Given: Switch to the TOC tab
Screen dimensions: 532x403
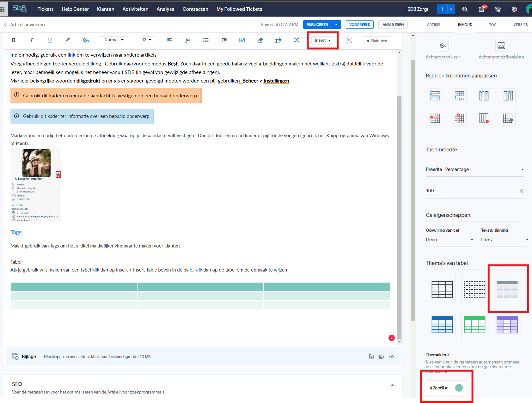Looking at the screenshot, I should pyautogui.click(x=492, y=25).
